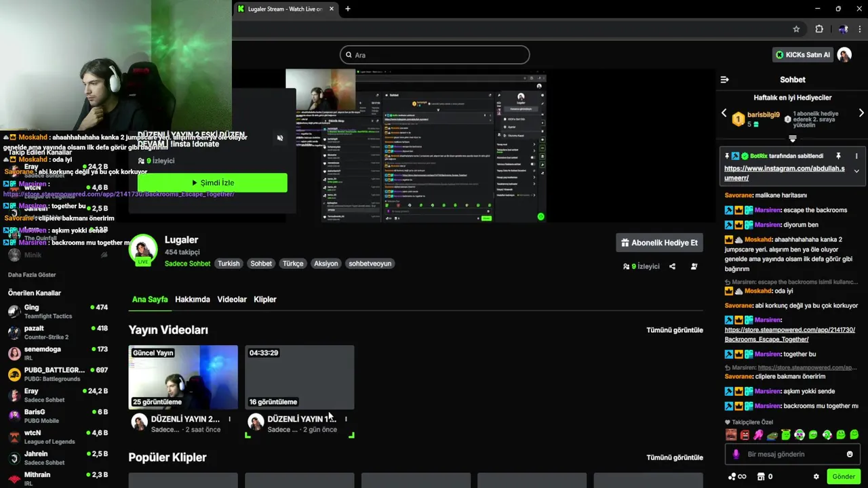This screenshot has width=868, height=488.
Task: Open PUBG_BATTLEGR... recommended channel
Action: click(58, 374)
